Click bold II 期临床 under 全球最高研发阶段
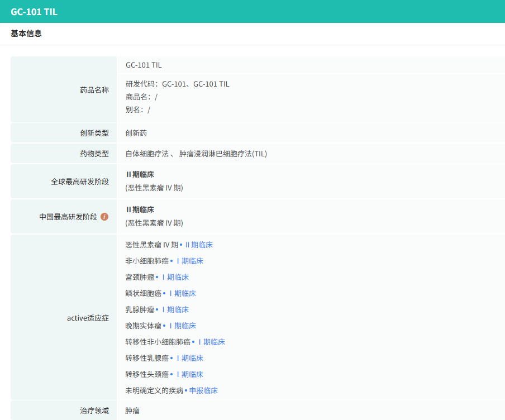The image size is (505, 420). (x=140, y=174)
